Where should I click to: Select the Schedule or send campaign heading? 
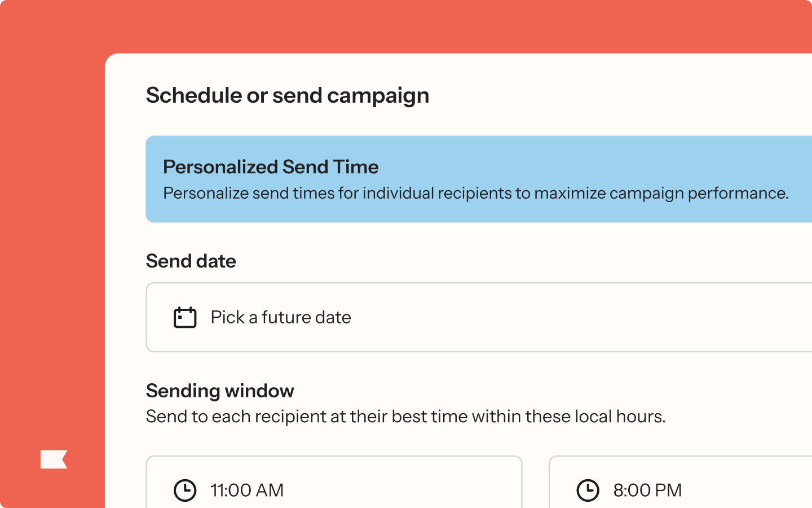288,95
